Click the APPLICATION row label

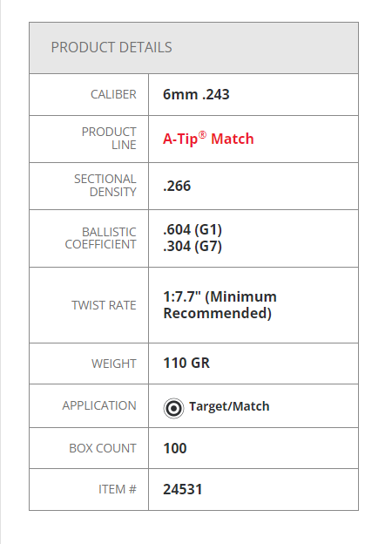click(x=99, y=405)
